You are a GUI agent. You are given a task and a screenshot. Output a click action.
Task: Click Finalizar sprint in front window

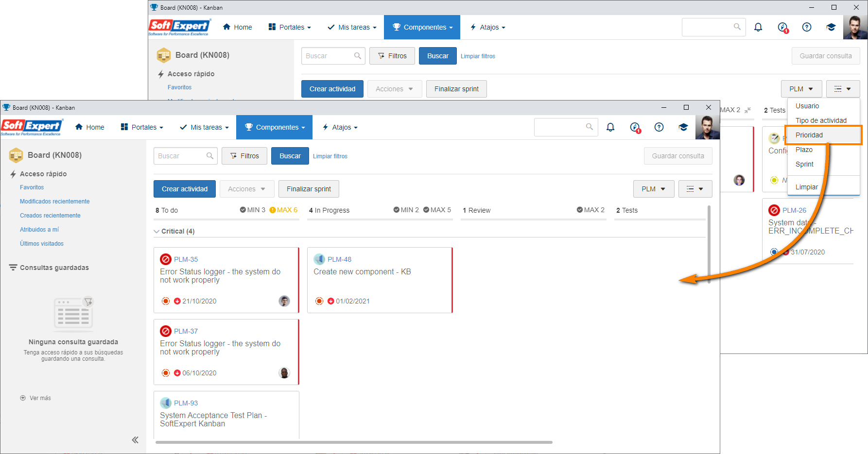coord(309,189)
